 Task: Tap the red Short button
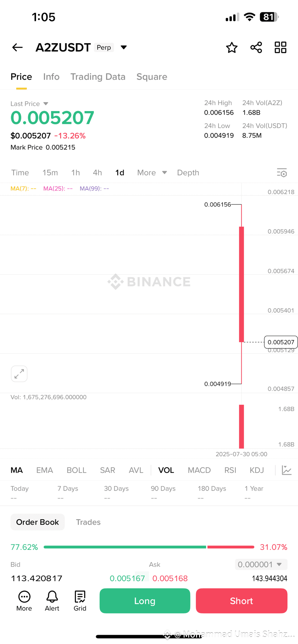click(x=241, y=601)
